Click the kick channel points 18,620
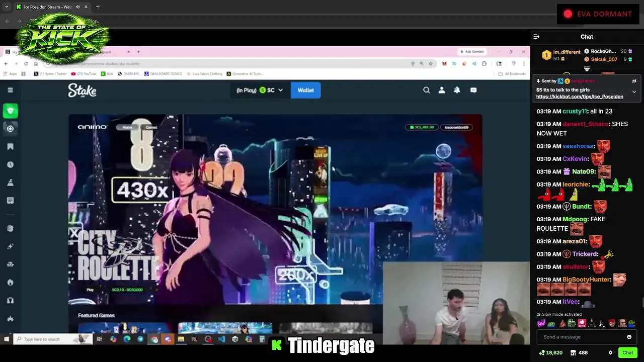 550,353
